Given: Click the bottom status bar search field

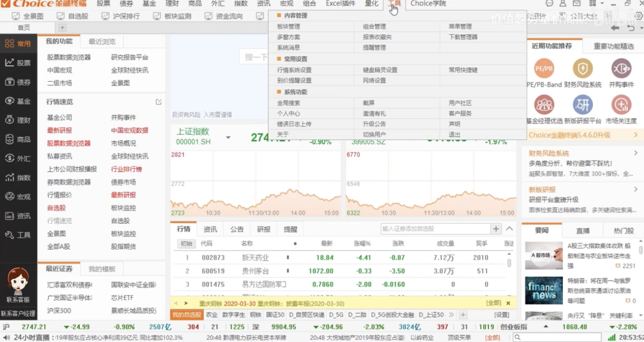Looking at the screenshot, I should click(x=556, y=337).
